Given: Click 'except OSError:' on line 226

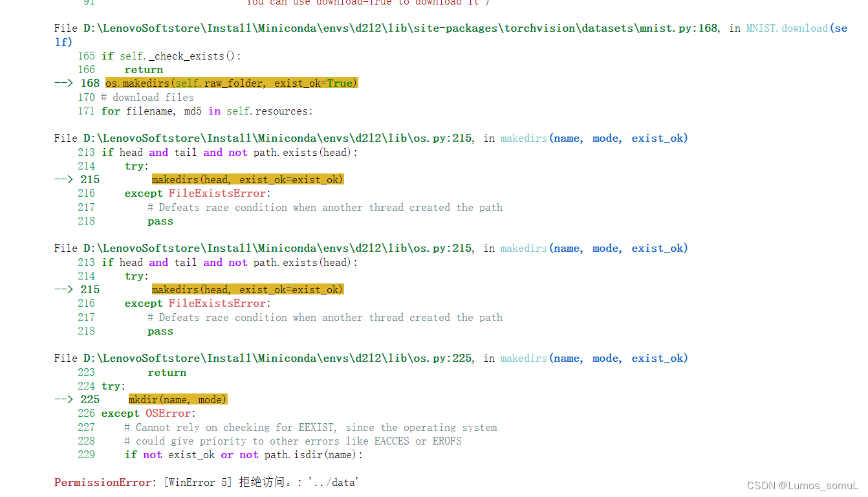Looking at the screenshot, I should (x=149, y=413).
